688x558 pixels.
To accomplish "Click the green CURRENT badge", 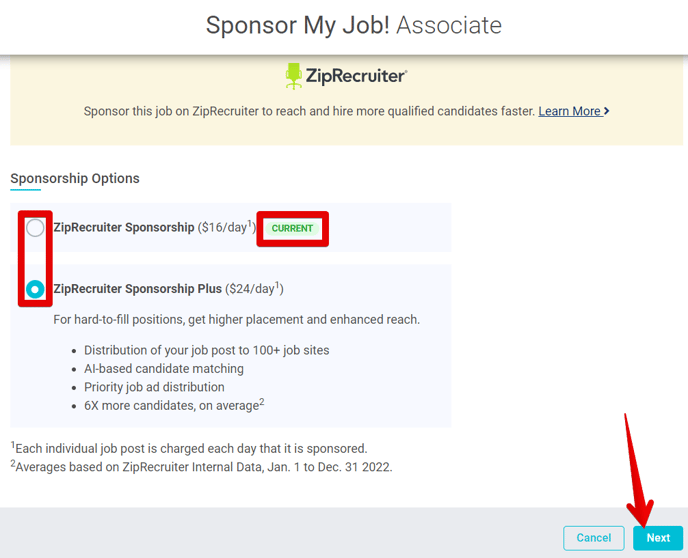I will [x=292, y=229].
